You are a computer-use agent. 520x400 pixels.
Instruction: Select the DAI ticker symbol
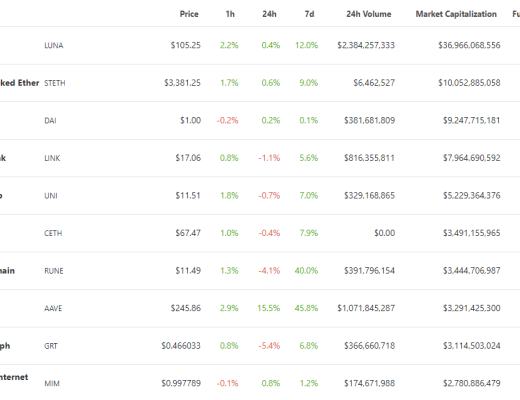tap(50, 121)
